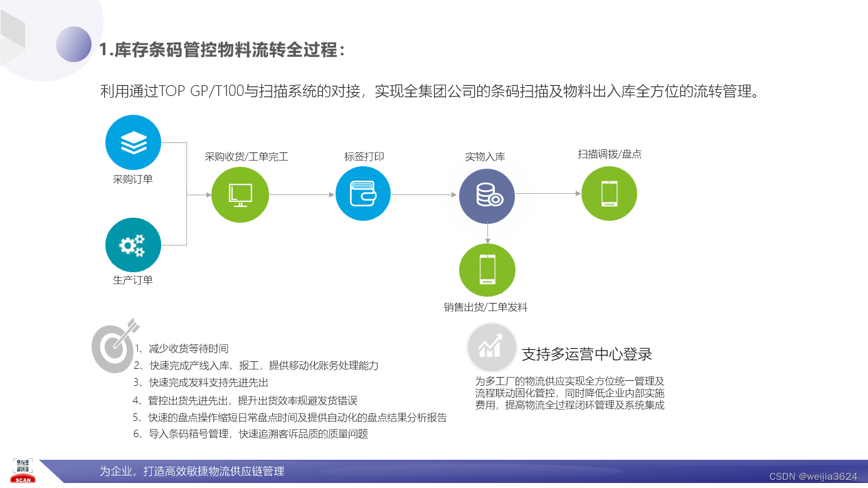The height and width of the screenshot is (488, 868).
Task: Click the footer text 为企业，打造高效敏捷物流供应链管理
Action: [x=192, y=472]
